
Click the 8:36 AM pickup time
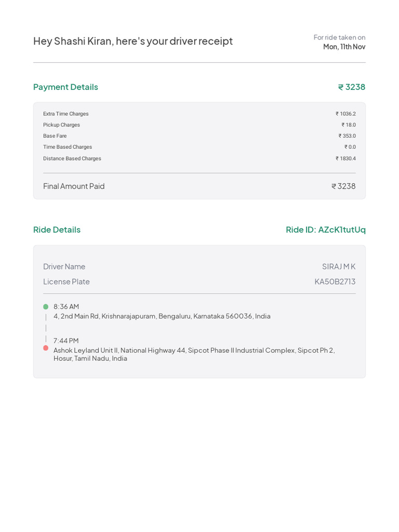coord(66,307)
